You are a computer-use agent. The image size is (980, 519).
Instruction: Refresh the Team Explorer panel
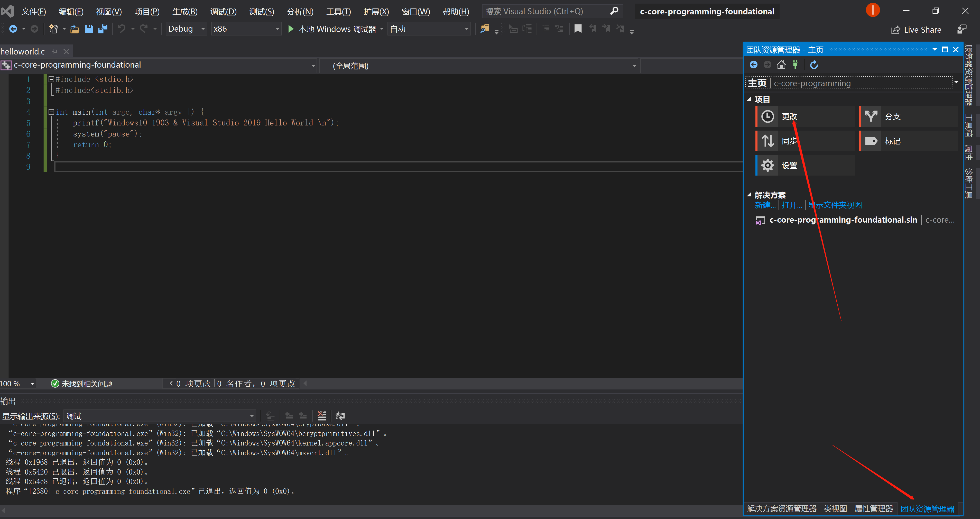pos(814,65)
